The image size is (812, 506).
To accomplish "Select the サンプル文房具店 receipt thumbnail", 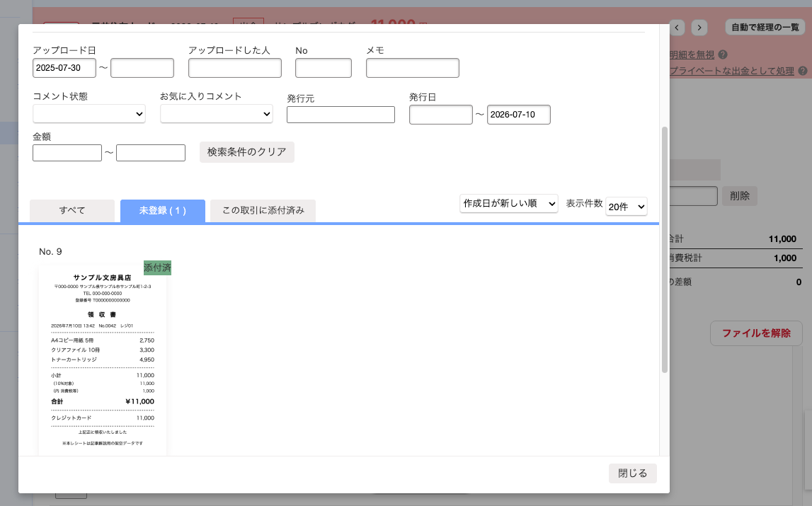I will click(x=103, y=360).
